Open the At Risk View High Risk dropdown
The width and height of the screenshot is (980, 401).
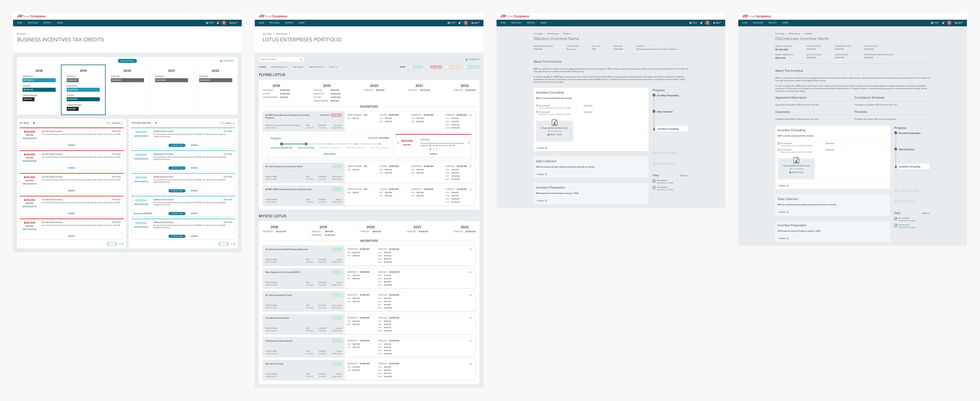click(114, 123)
